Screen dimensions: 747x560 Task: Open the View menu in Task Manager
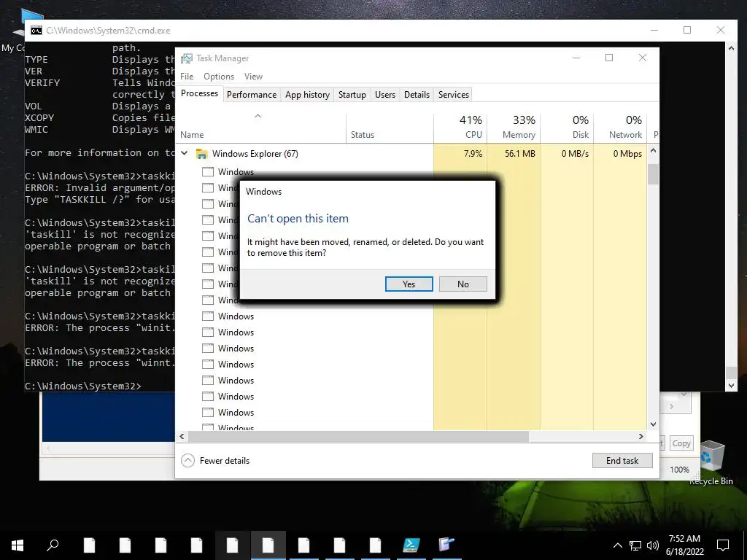(x=253, y=77)
